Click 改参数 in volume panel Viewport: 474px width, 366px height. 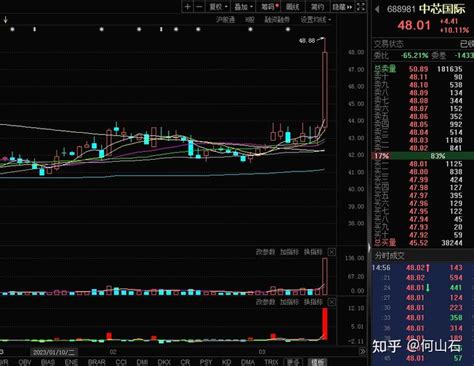265,252
